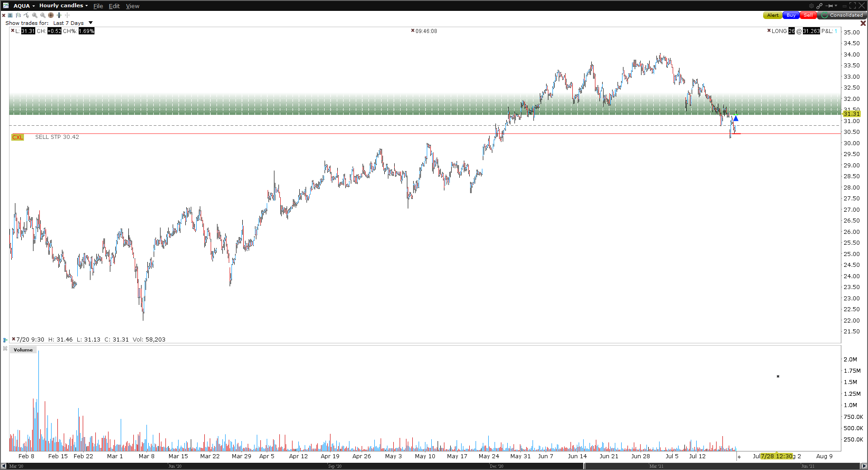Click the Consolidated refresh button

tap(842, 15)
